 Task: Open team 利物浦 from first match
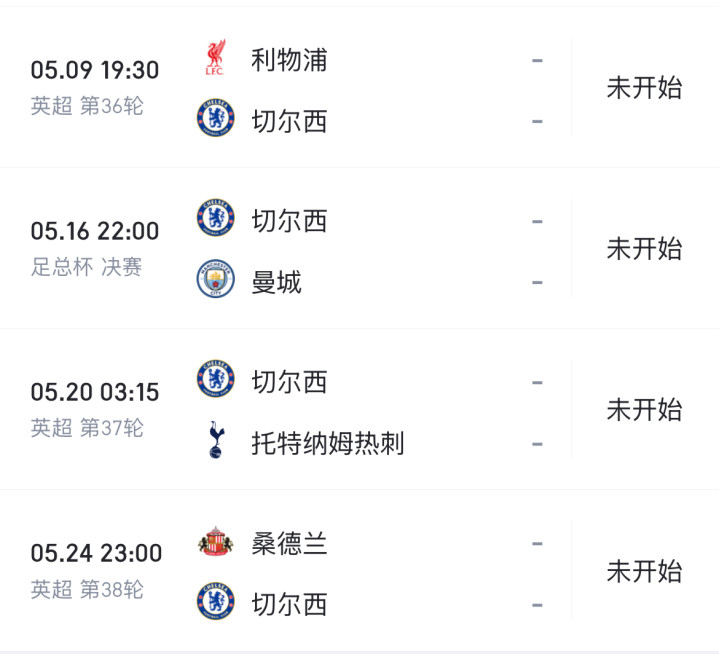click(289, 60)
